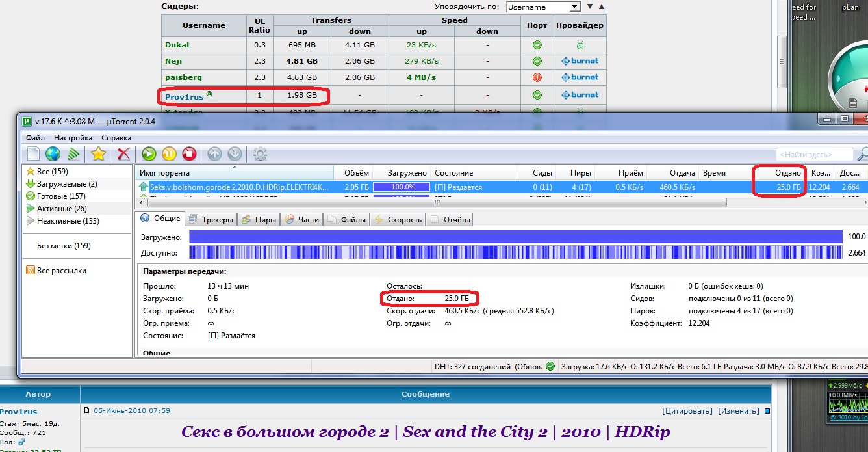This screenshot has width=868, height=452.
Task: Switch to the Пиры tab
Action: (258, 220)
